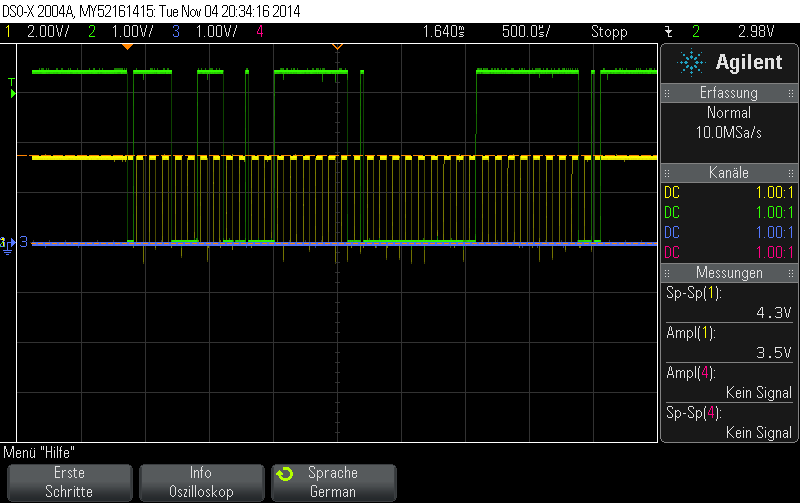Click the green trigger source number 2

(695, 32)
